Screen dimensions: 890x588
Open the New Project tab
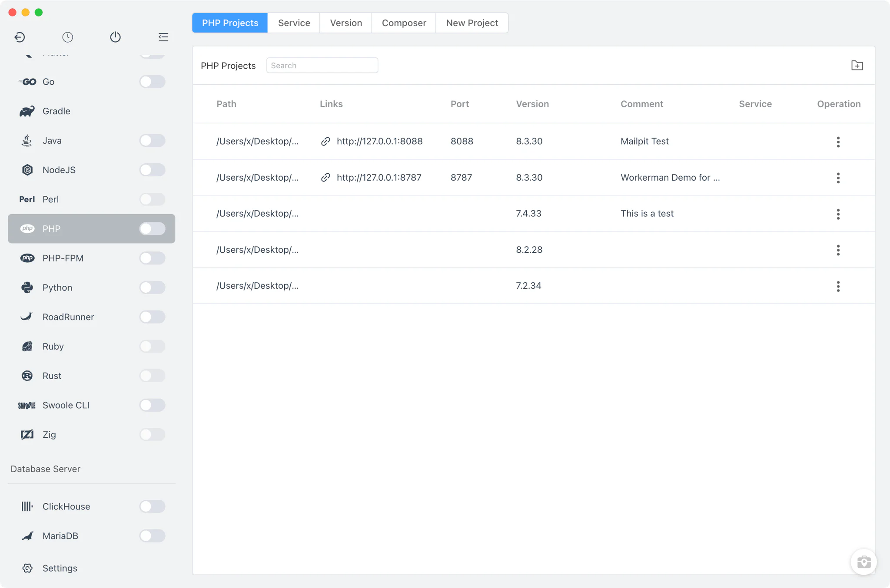472,23
